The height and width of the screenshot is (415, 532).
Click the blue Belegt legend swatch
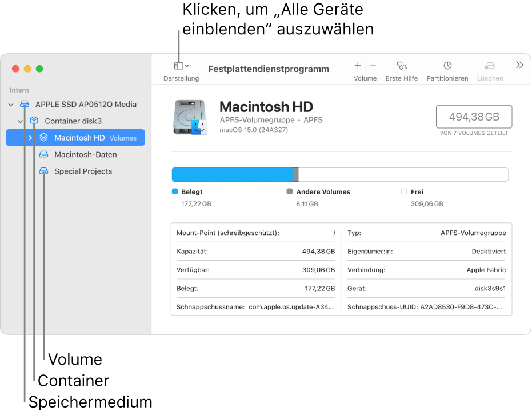(x=175, y=191)
